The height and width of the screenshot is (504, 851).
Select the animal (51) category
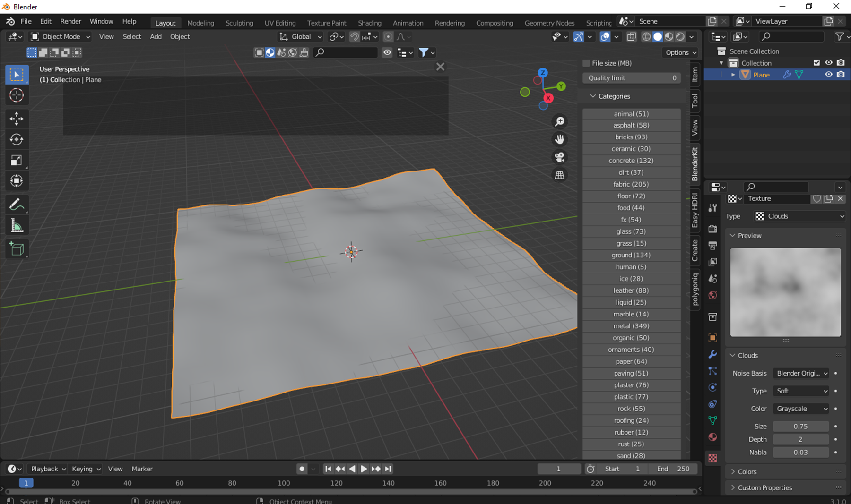pyautogui.click(x=631, y=114)
